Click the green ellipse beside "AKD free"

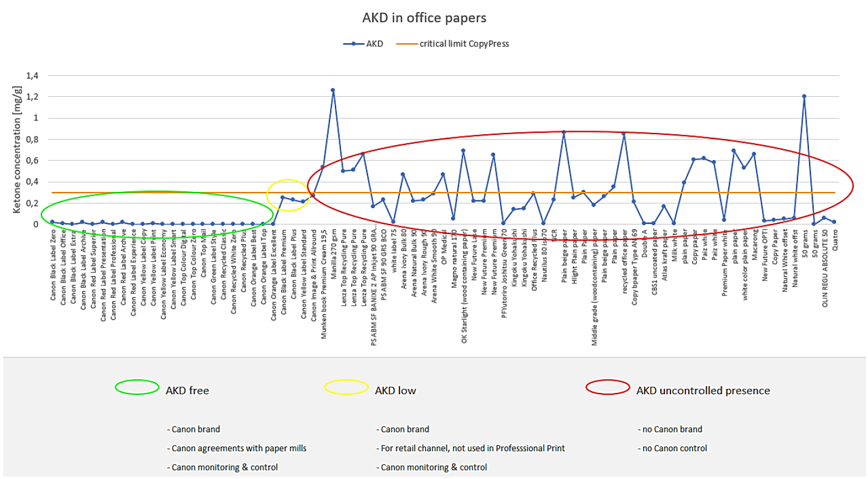click(137, 387)
